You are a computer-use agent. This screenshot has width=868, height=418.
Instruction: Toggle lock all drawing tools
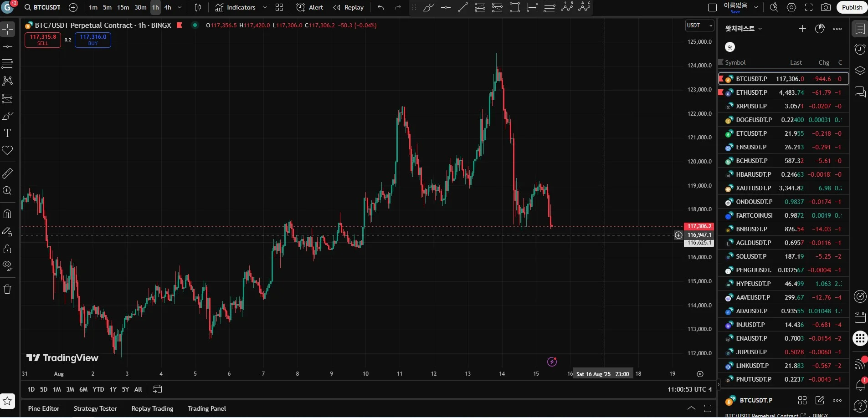pos(8,249)
